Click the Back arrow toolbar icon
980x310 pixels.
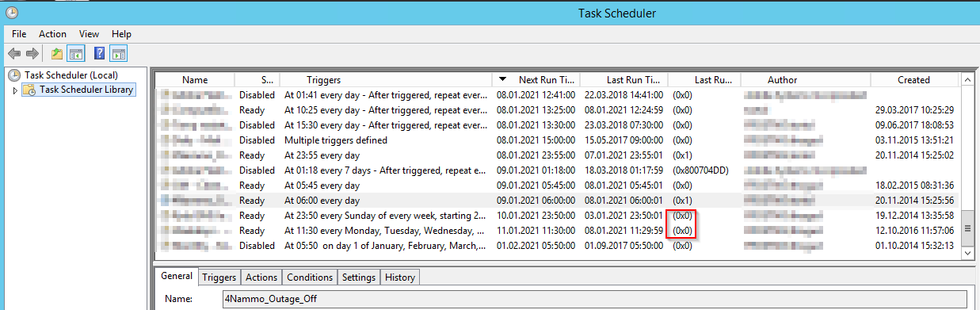click(13, 54)
